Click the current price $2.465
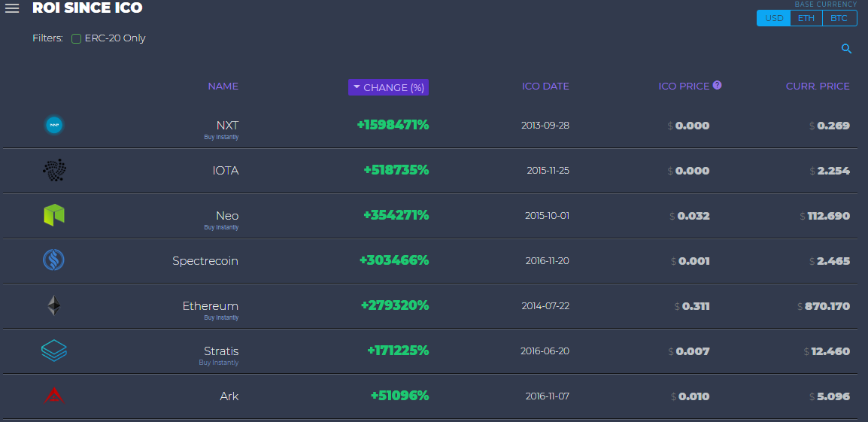The image size is (868, 422). (x=829, y=261)
